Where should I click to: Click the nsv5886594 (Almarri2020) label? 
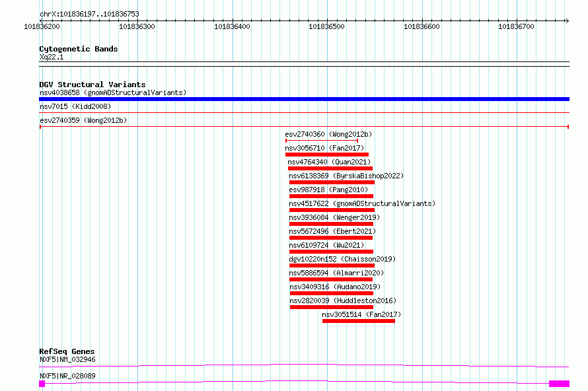(336, 273)
